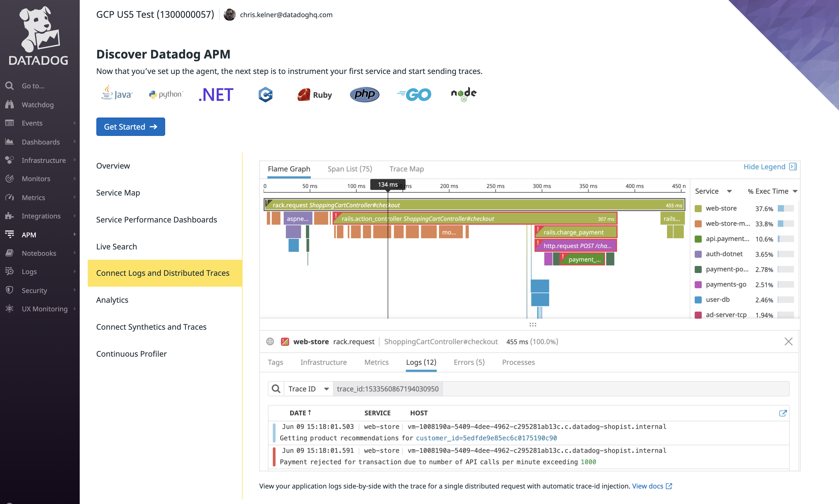Image resolution: width=839 pixels, height=504 pixels.
Task: Click the Get Started button
Action: click(130, 127)
